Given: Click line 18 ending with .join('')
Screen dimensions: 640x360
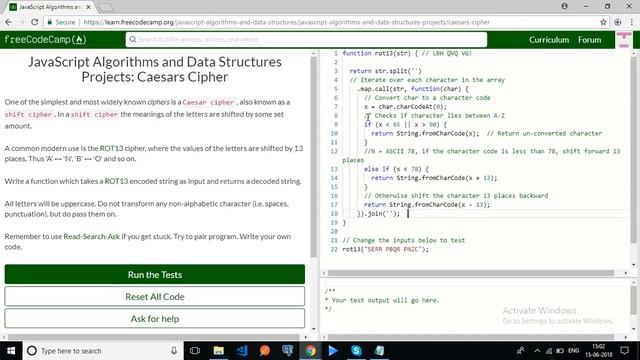Looking at the screenshot, I should [x=378, y=213].
